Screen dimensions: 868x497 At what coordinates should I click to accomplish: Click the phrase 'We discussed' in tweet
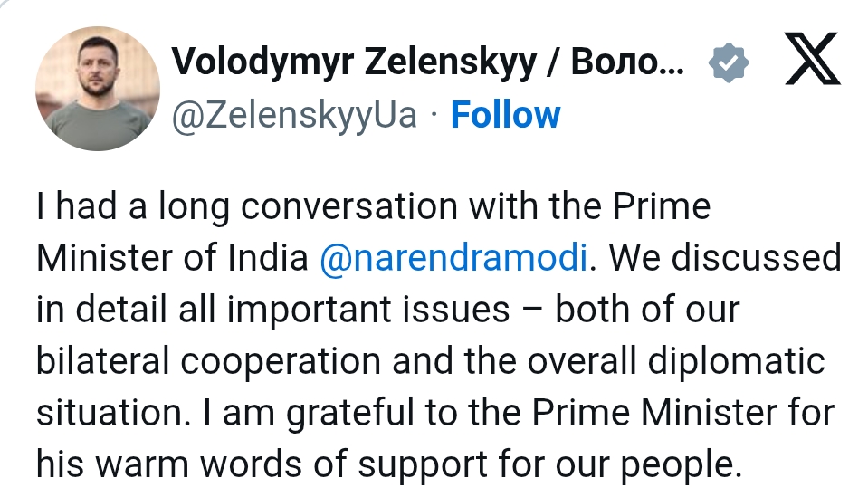(x=726, y=258)
